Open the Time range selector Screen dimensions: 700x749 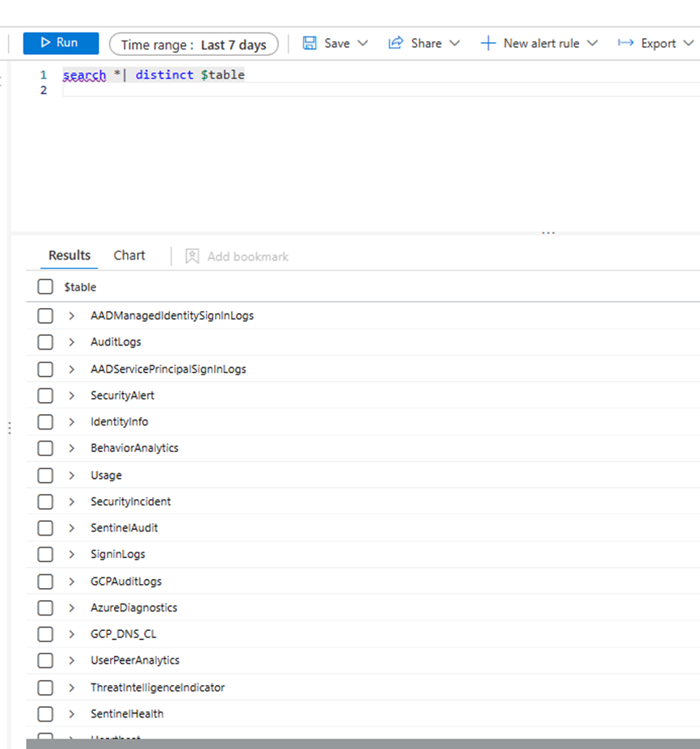194,44
